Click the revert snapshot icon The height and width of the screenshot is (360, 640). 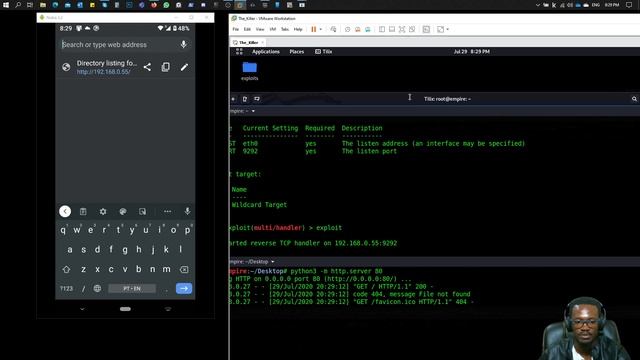pyautogui.click(x=358, y=29)
